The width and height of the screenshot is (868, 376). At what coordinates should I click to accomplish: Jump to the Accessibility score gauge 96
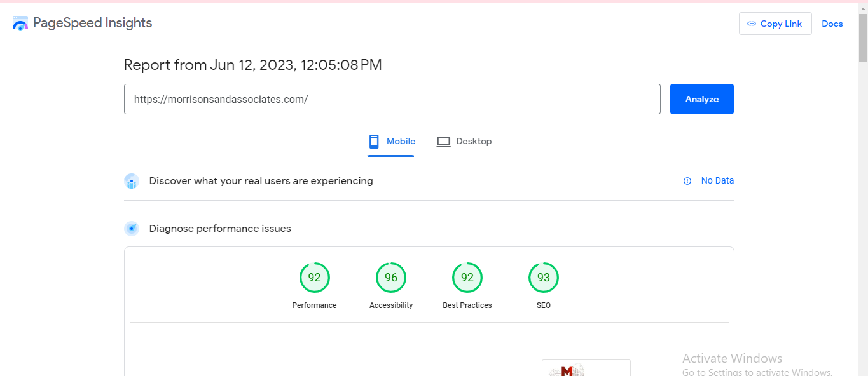tap(390, 278)
